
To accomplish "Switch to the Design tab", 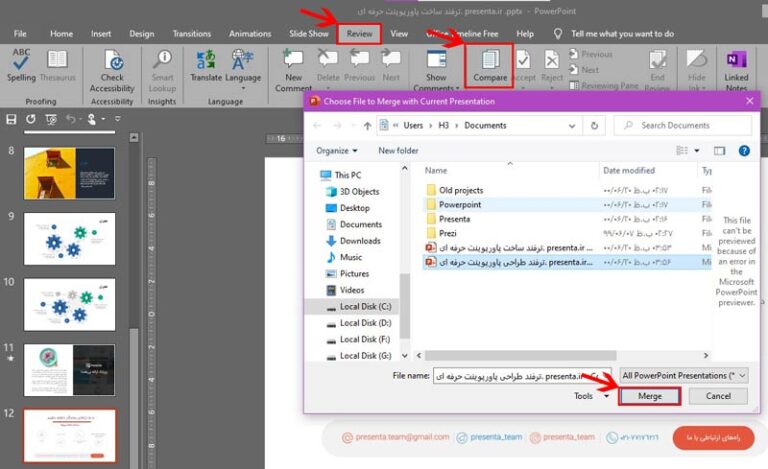I will (x=142, y=34).
